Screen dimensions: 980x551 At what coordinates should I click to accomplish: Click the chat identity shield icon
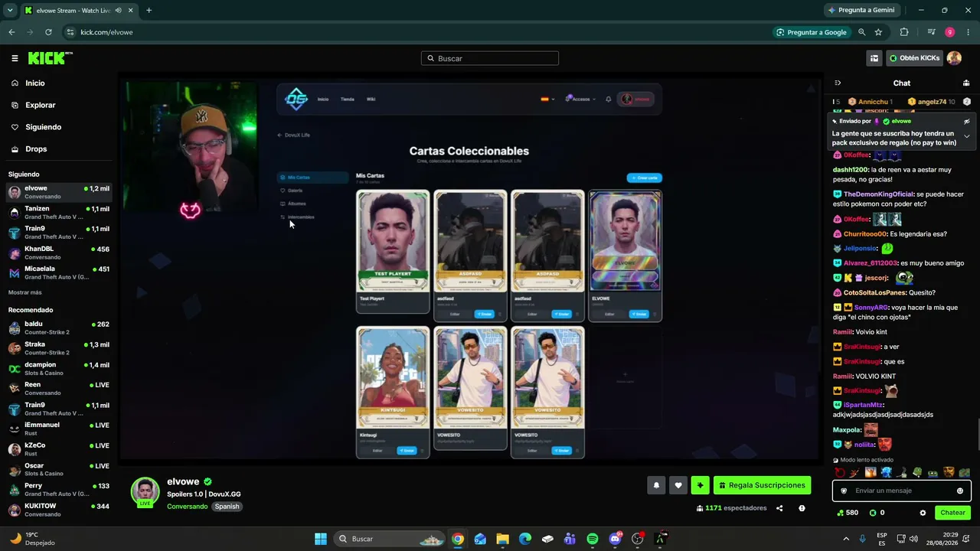pos(844,491)
